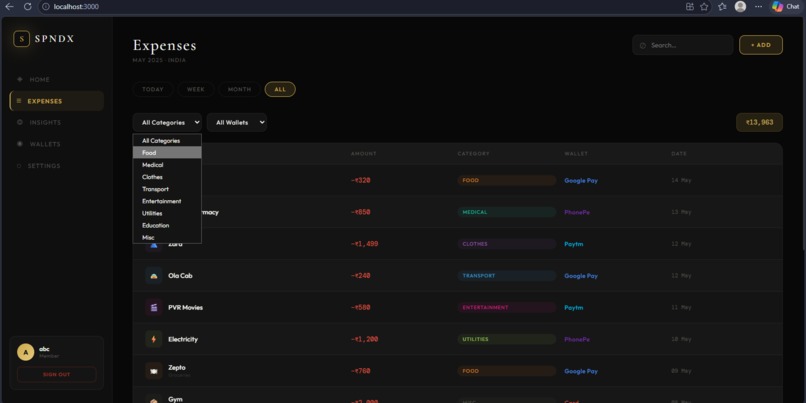Bookmark this page with star icon

pos(704,7)
